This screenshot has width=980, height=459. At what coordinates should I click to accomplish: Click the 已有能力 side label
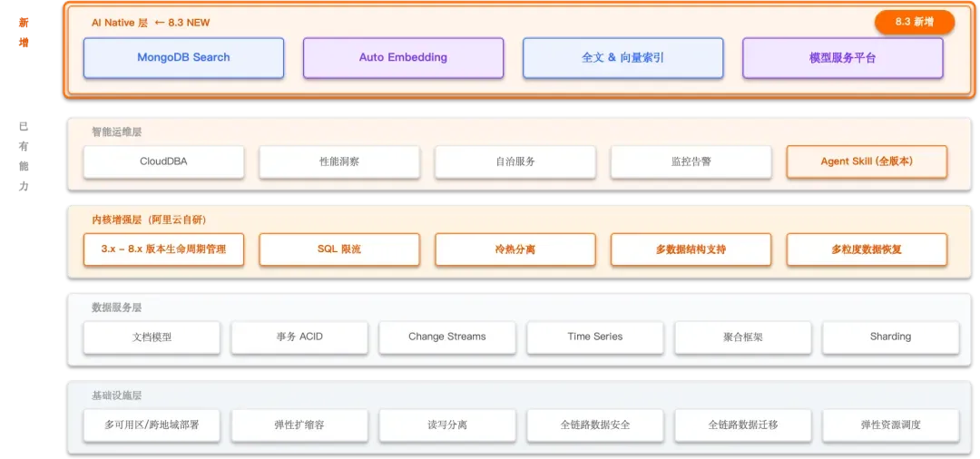(24, 156)
